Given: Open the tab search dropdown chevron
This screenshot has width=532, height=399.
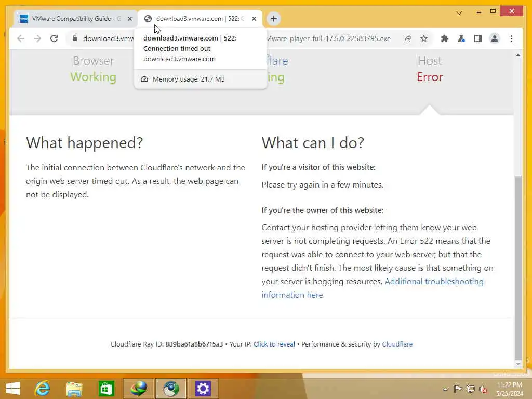Looking at the screenshot, I should 459,13.
